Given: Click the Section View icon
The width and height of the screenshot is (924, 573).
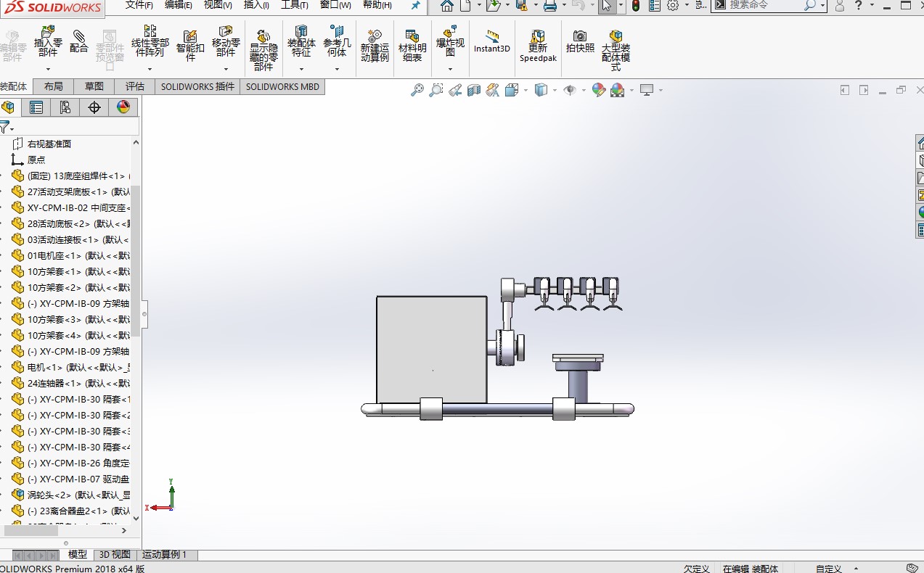Looking at the screenshot, I should click(474, 90).
